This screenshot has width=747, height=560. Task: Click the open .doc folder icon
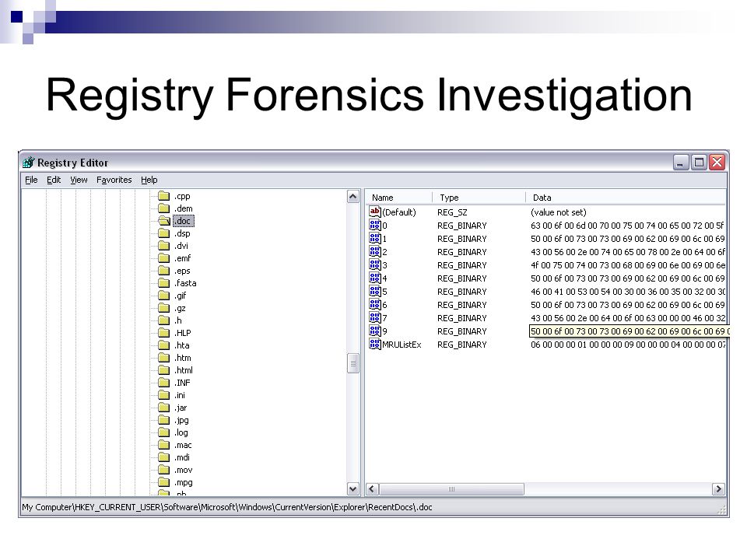pyautogui.click(x=164, y=220)
